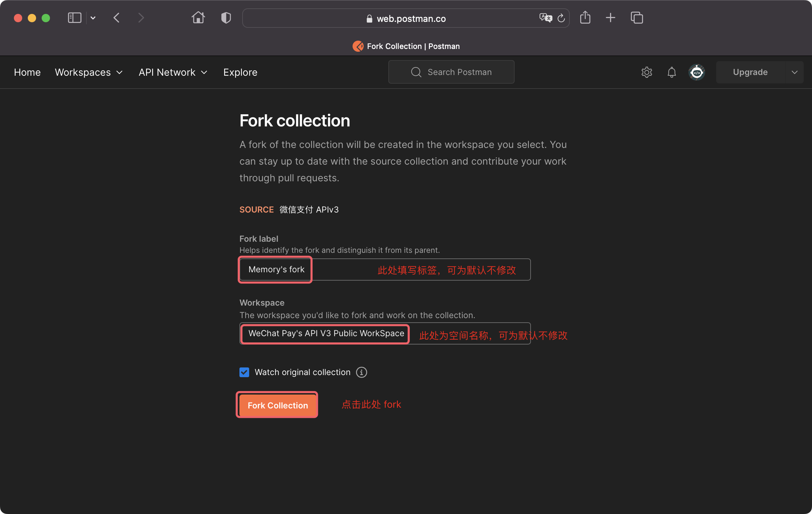Open the Explore menu item
Viewport: 812px width, 514px height.
[240, 72]
